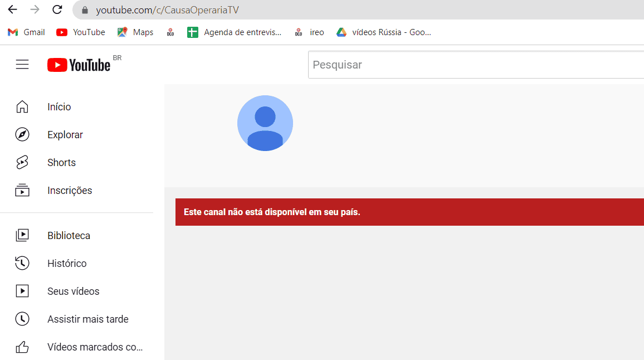Viewport: 644px width, 360px height.
Task: Open Explorar from the sidebar
Action: click(x=65, y=135)
